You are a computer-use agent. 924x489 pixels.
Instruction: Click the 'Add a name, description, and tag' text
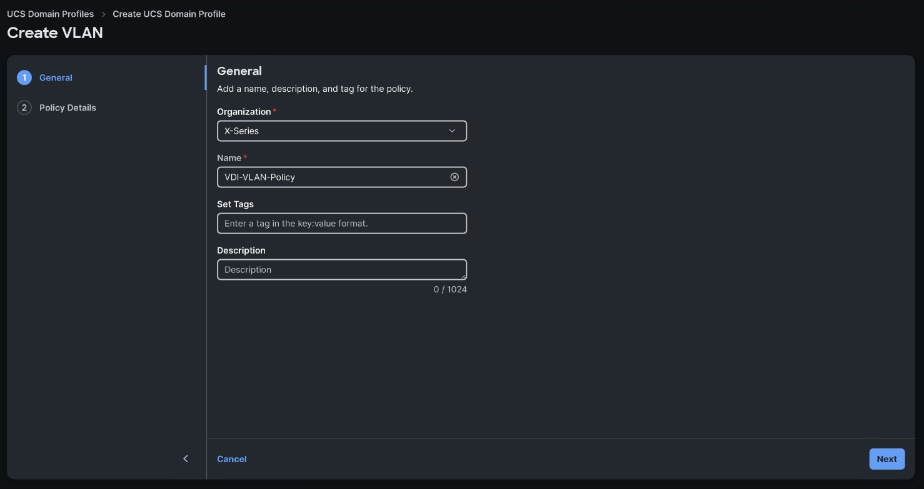(315, 89)
